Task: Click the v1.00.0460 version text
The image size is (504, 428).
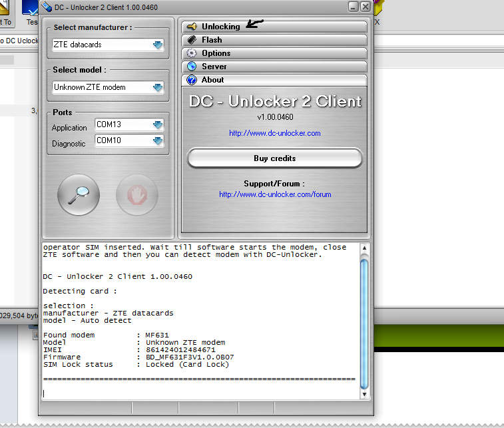Action: (x=275, y=117)
